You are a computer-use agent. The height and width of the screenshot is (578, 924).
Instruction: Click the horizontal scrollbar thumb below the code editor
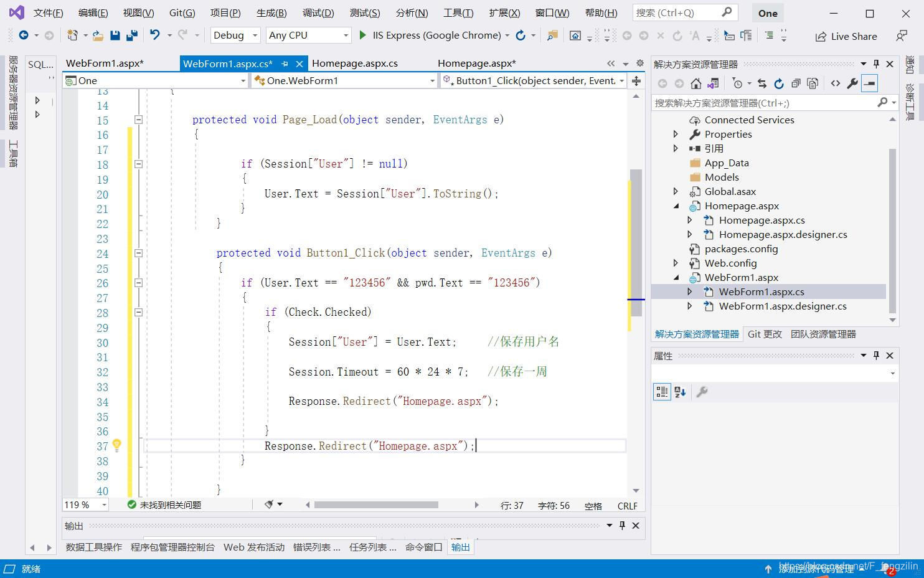point(376,505)
